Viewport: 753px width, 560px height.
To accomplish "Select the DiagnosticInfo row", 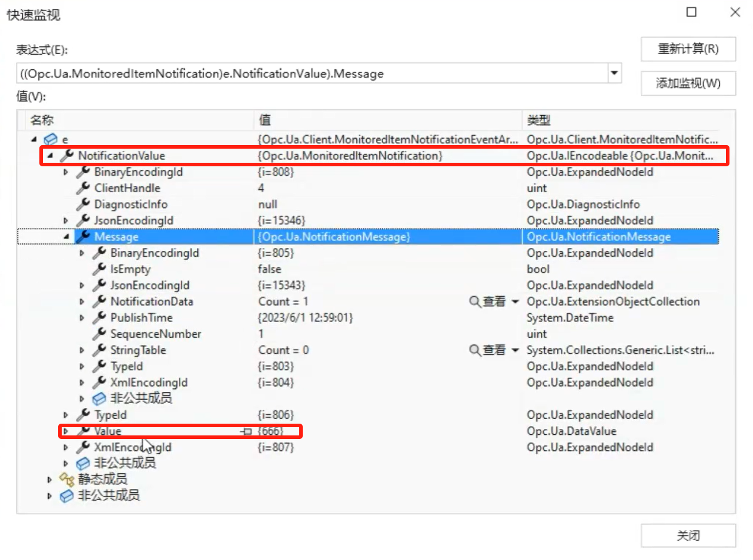I will [x=130, y=204].
